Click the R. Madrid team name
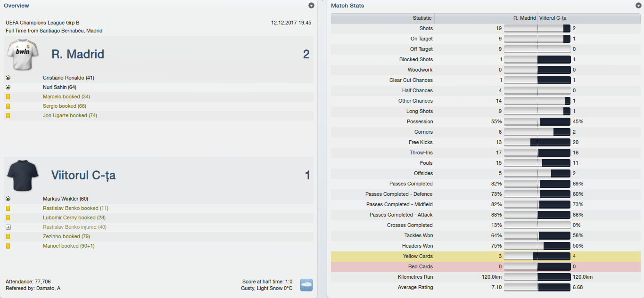 (78, 54)
